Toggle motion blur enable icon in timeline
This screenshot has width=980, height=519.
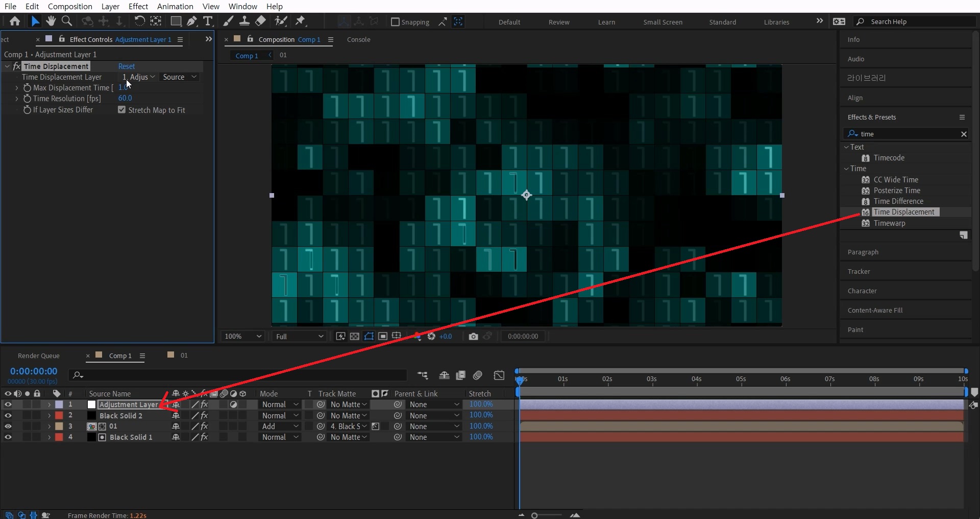(478, 375)
